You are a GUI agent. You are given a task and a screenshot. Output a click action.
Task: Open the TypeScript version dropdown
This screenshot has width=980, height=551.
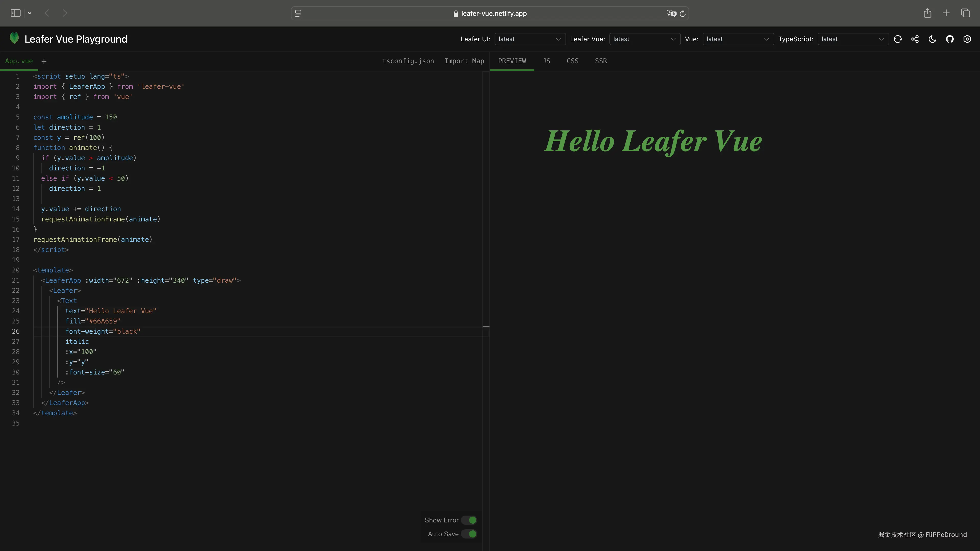point(853,39)
